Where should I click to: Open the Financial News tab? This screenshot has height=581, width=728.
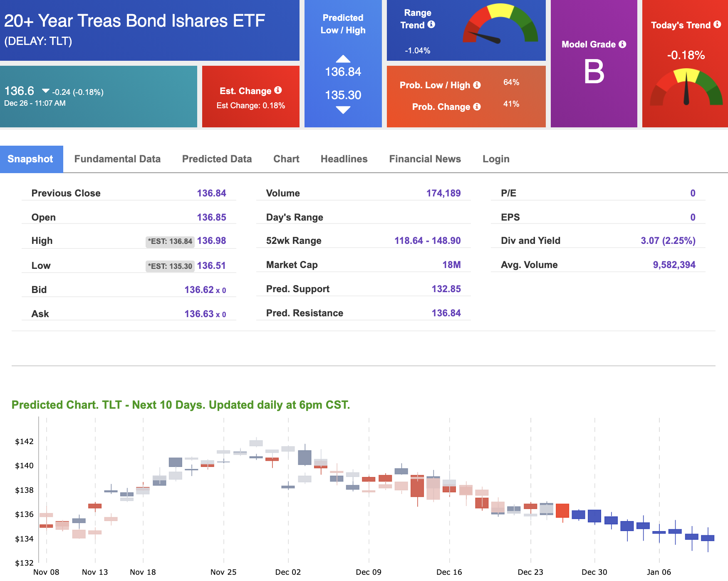pos(425,159)
